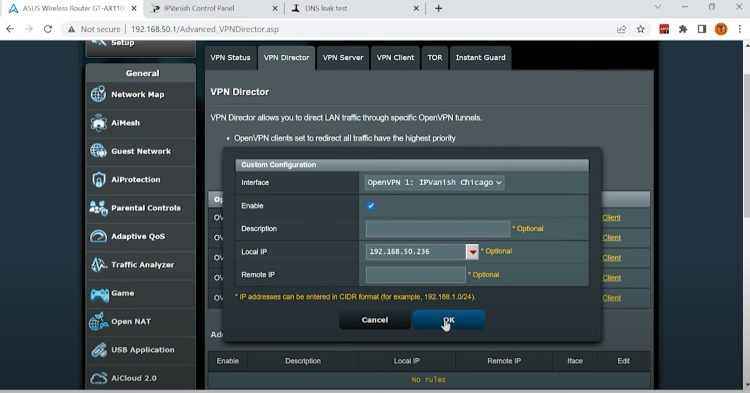Image resolution: width=750 pixels, height=393 pixels.
Task: Switch to TOR tab
Action: pos(435,58)
